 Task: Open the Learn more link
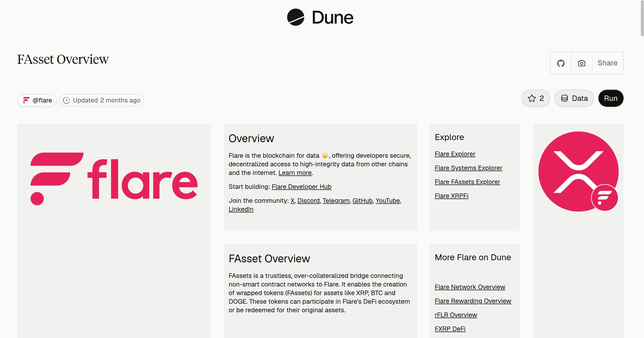point(295,173)
